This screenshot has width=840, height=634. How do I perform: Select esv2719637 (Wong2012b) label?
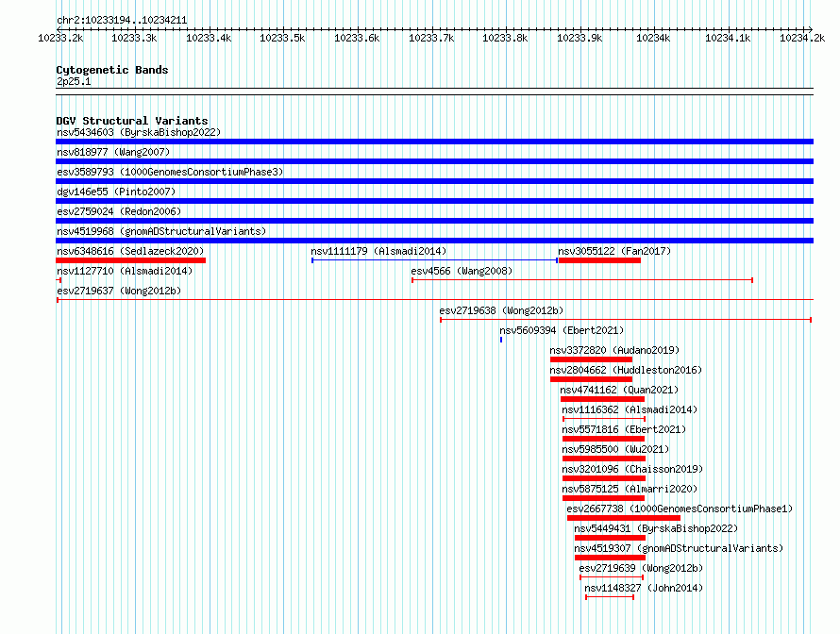[x=119, y=291]
